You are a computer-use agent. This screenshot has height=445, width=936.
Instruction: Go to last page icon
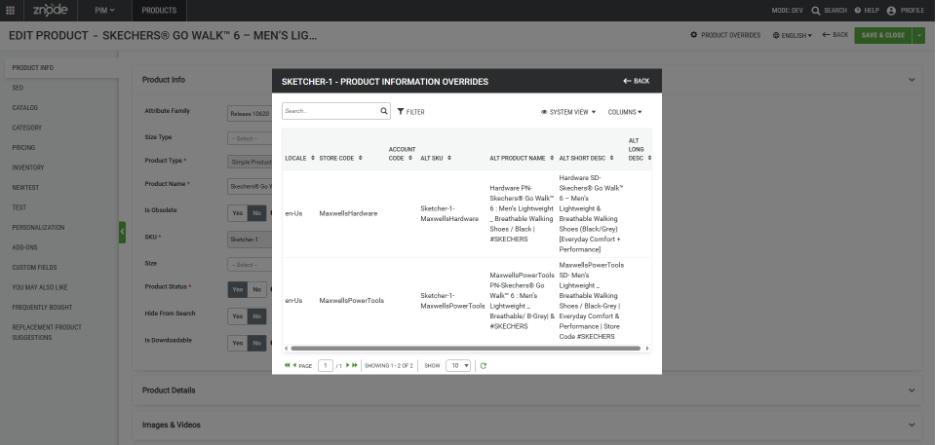(355, 366)
